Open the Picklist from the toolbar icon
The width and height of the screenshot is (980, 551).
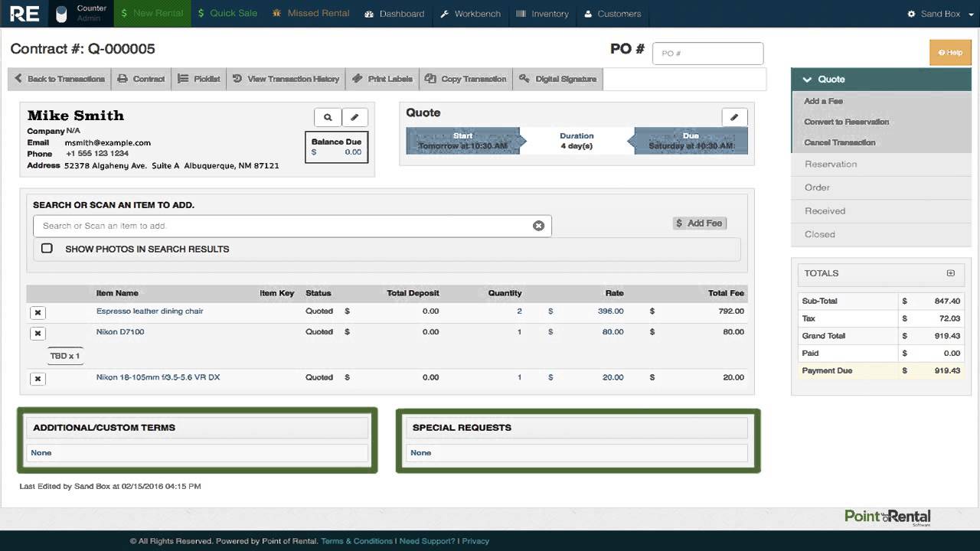(x=183, y=78)
